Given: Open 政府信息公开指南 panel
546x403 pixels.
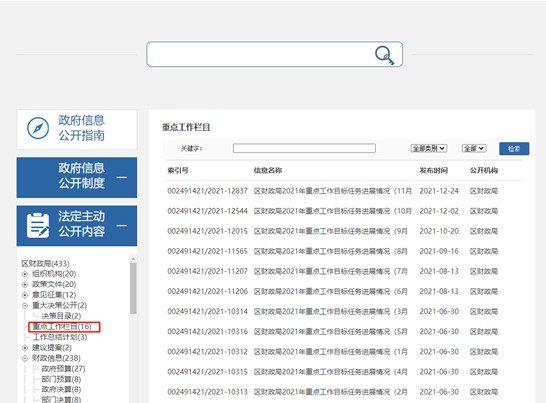Looking at the screenshot, I should pos(77,129).
